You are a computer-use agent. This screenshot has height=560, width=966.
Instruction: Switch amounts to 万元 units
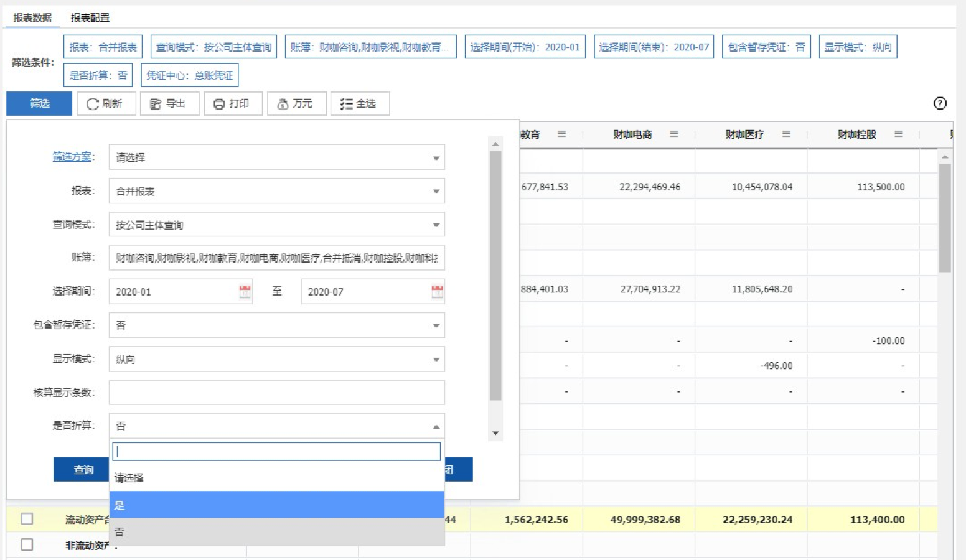(x=296, y=103)
